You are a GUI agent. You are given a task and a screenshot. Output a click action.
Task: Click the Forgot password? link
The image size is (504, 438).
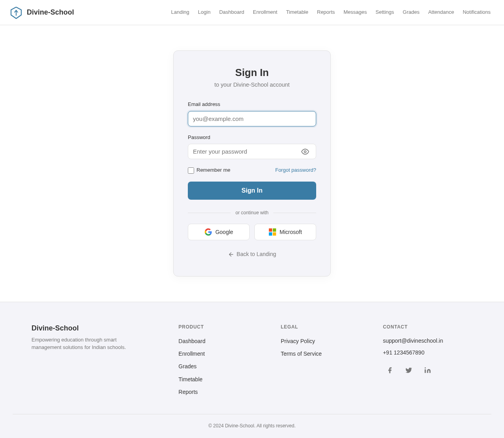pyautogui.click(x=296, y=170)
